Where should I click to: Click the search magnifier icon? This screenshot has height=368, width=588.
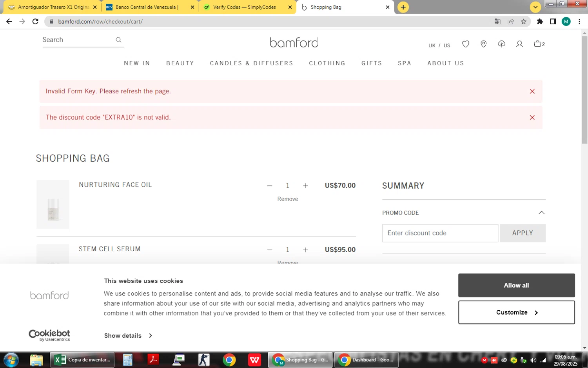118,40
